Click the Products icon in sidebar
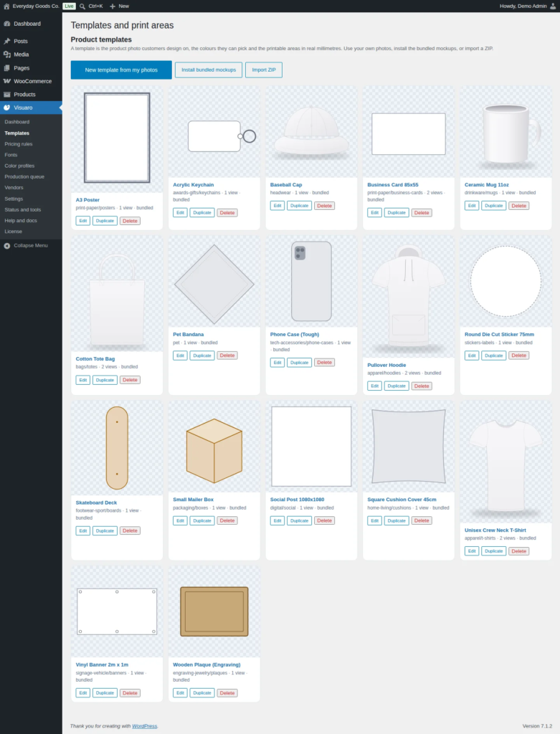The height and width of the screenshot is (734, 560). pos(7,94)
